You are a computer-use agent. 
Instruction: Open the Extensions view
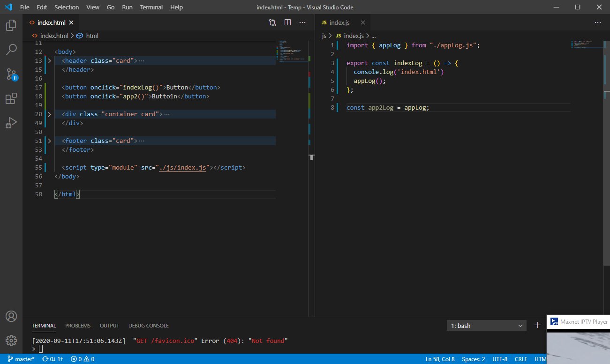pos(11,98)
